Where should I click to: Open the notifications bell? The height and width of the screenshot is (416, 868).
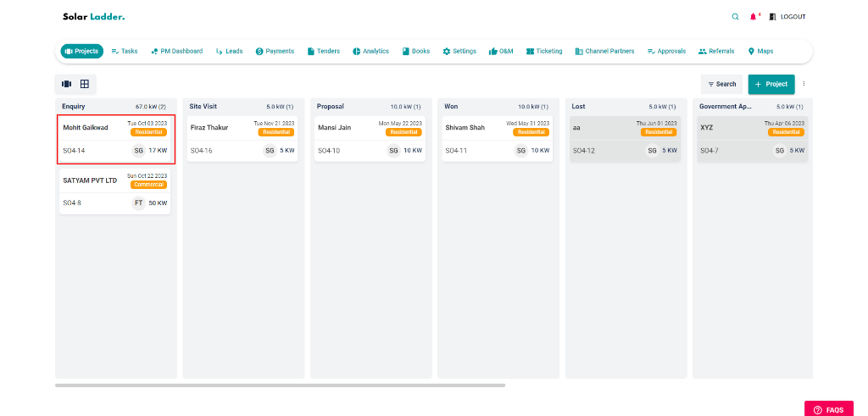coord(753,17)
